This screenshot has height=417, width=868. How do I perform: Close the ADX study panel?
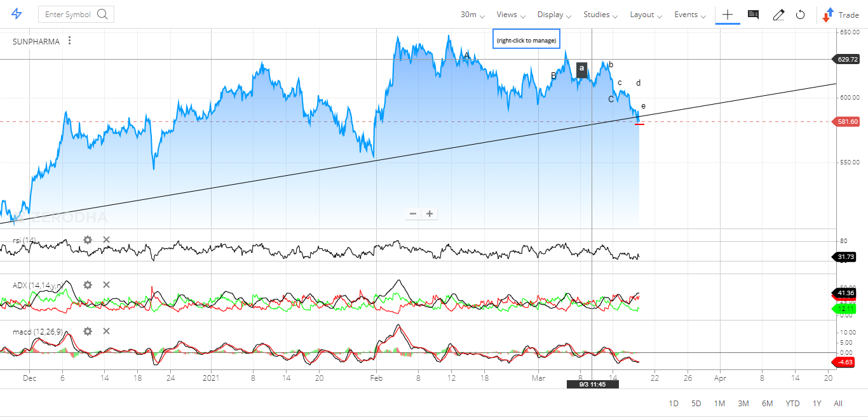coord(106,285)
